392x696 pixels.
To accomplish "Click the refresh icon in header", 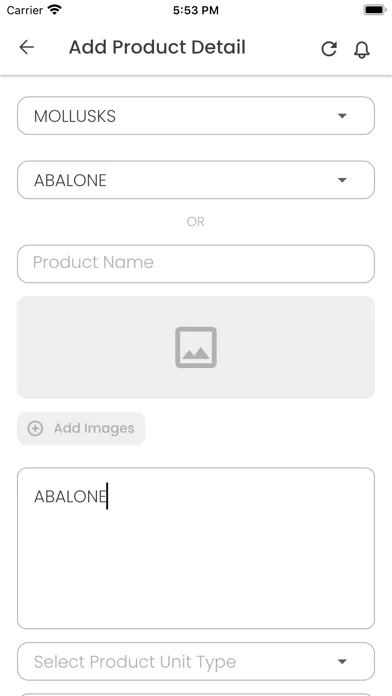I will (329, 49).
